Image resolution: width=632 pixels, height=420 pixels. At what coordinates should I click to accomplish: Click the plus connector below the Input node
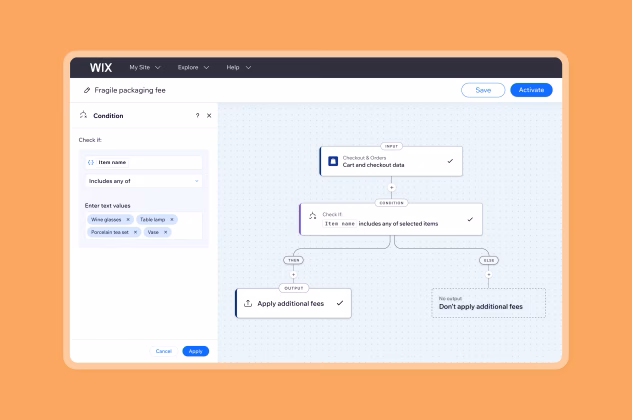point(391,187)
